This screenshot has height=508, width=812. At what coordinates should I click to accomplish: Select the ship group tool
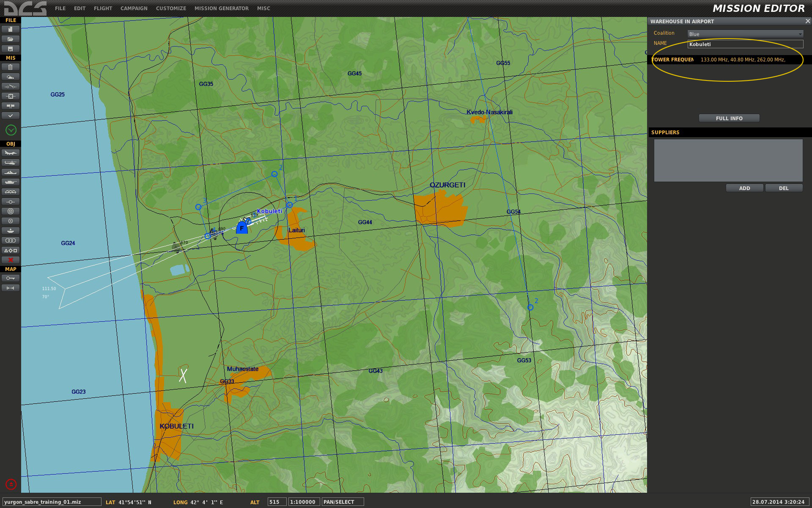pos(11,172)
